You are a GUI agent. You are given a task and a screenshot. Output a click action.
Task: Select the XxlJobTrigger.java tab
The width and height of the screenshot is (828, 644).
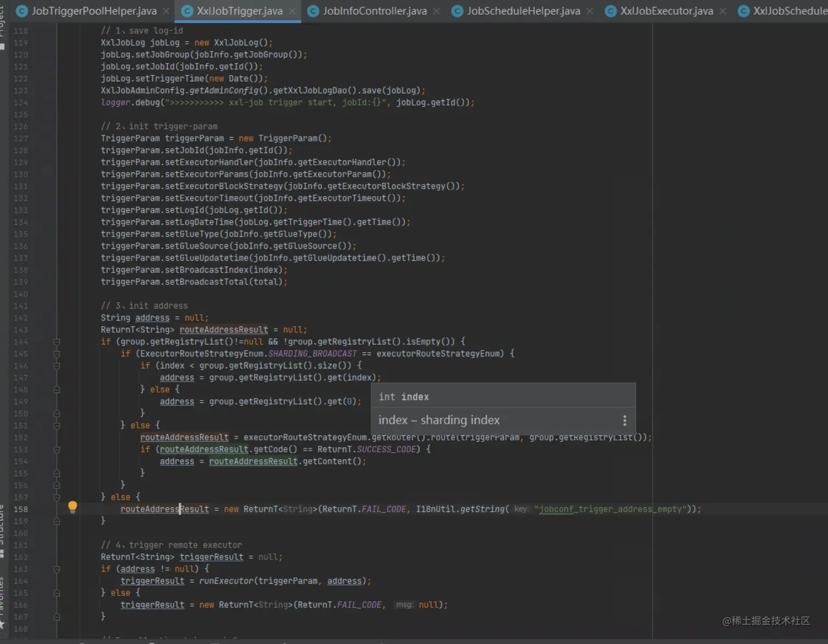(x=239, y=11)
